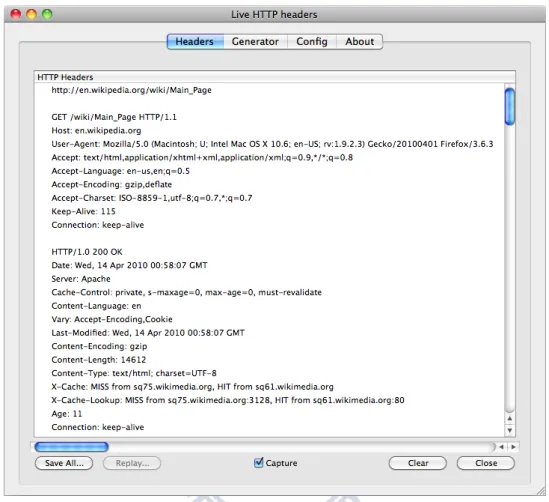
Task: Click the Clear button
Action: (418, 463)
